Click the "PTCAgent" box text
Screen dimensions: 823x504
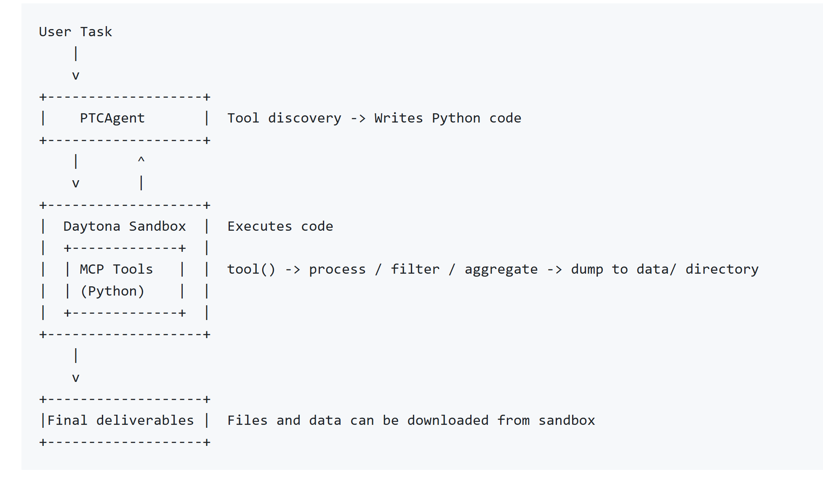pyautogui.click(x=112, y=118)
